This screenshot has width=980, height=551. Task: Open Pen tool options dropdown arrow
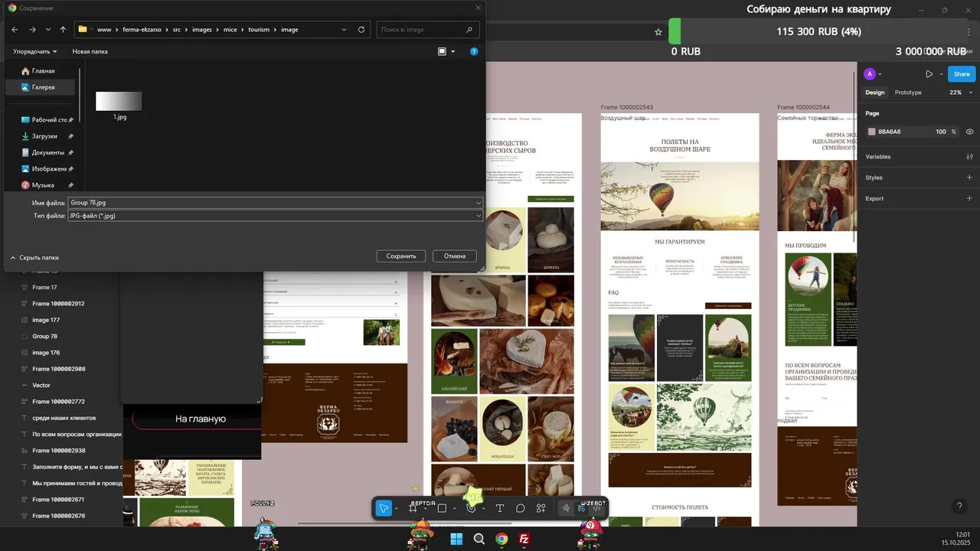tap(483, 509)
